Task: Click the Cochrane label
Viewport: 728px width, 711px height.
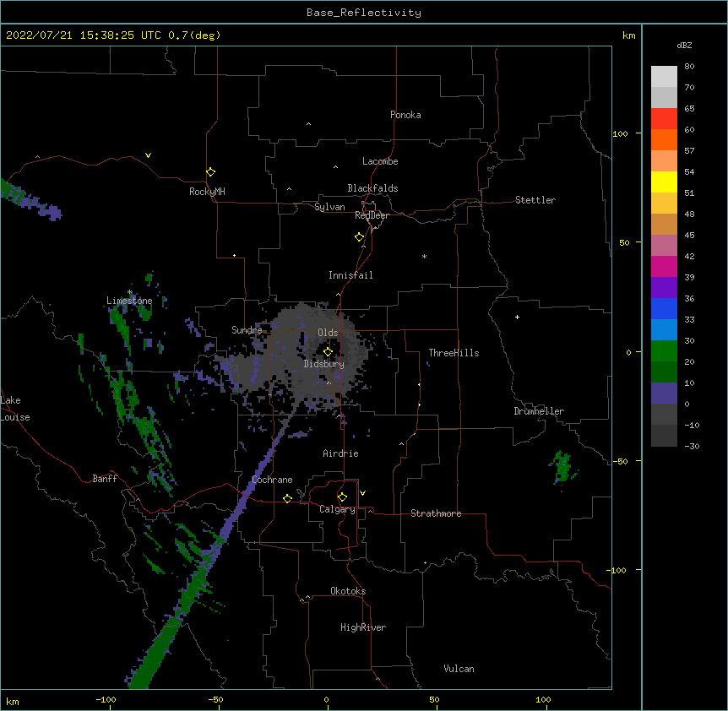Action: coord(272,480)
